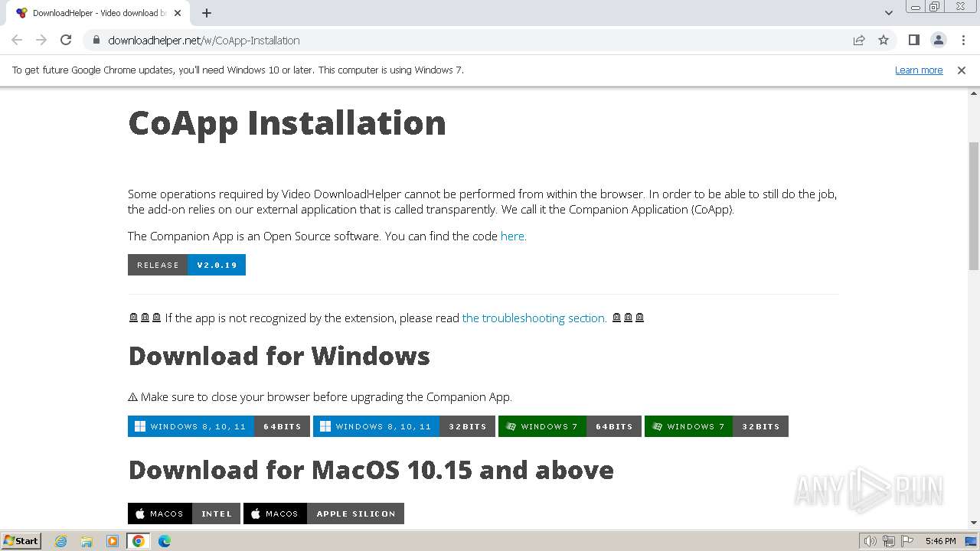
Task: Click the page vertical scrollbar thumb
Action: [x=974, y=206]
